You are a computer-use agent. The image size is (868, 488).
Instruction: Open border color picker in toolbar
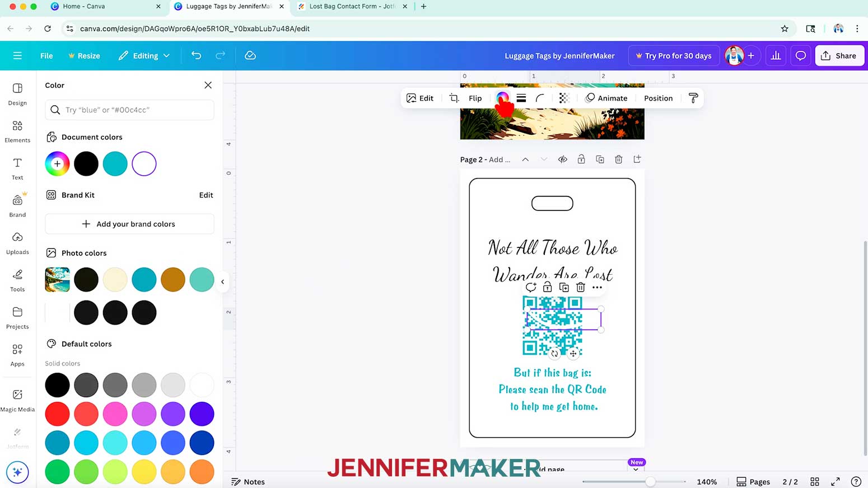click(x=502, y=98)
